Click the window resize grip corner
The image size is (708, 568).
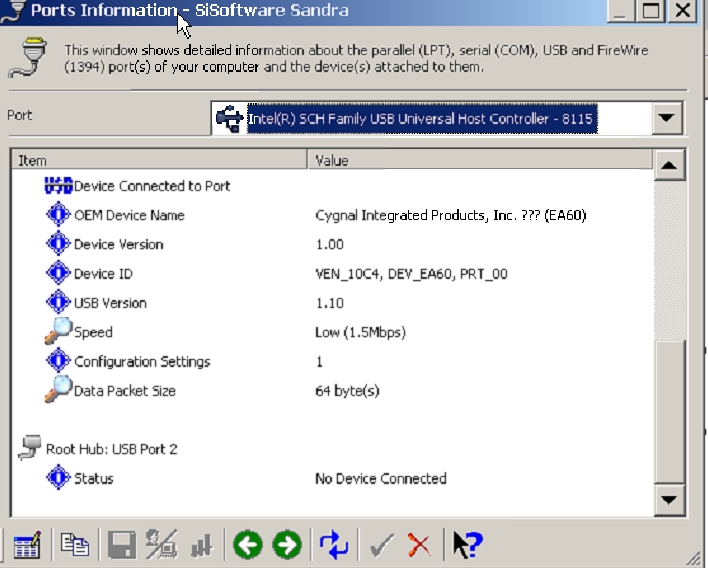[694, 559]
